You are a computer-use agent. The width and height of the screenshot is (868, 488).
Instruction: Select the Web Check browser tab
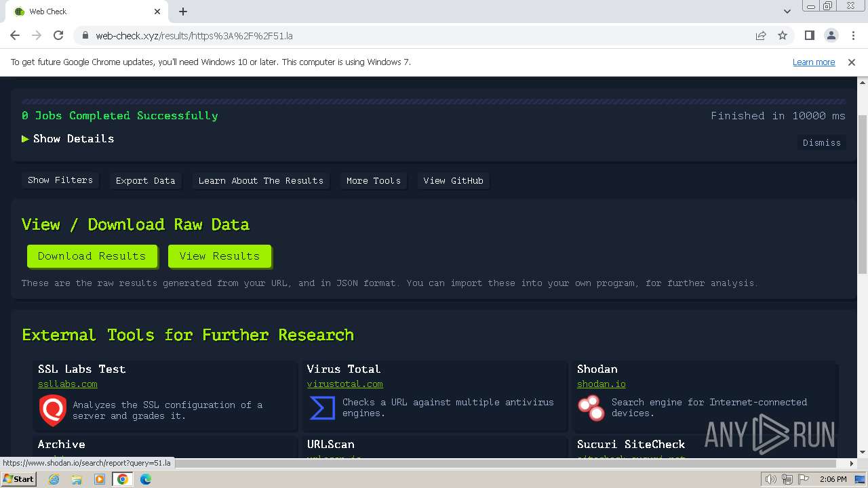click(88, 12)
